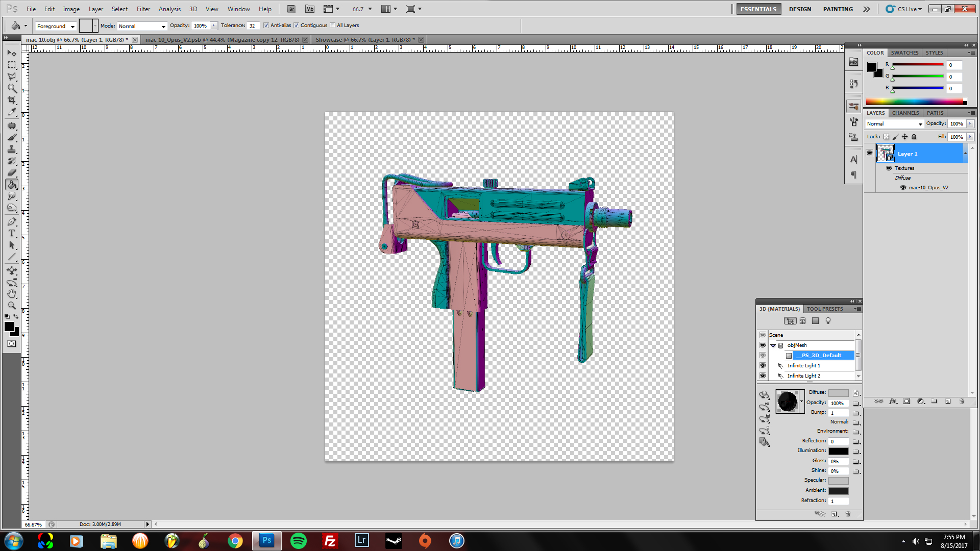The image size is (980, 551).
Task: Open the Filter menu
Action: [143, 9]
